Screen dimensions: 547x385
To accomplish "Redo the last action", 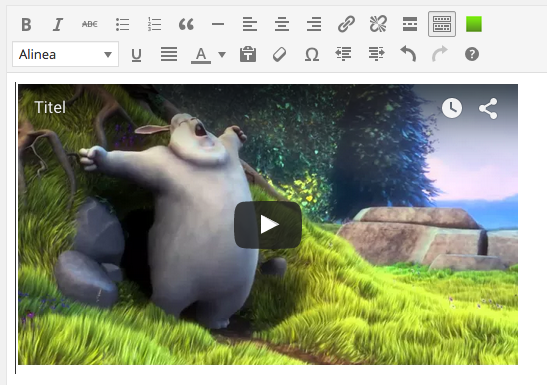I will 440,54.
